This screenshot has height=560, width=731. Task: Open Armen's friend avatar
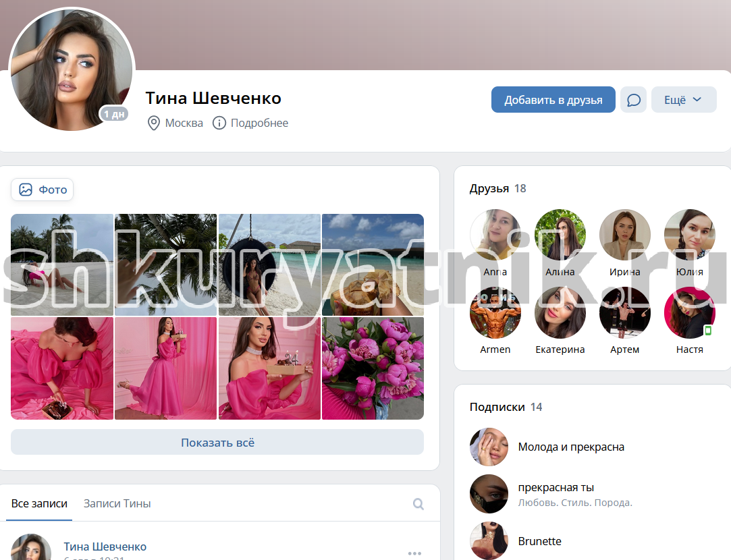click(495, 312)
